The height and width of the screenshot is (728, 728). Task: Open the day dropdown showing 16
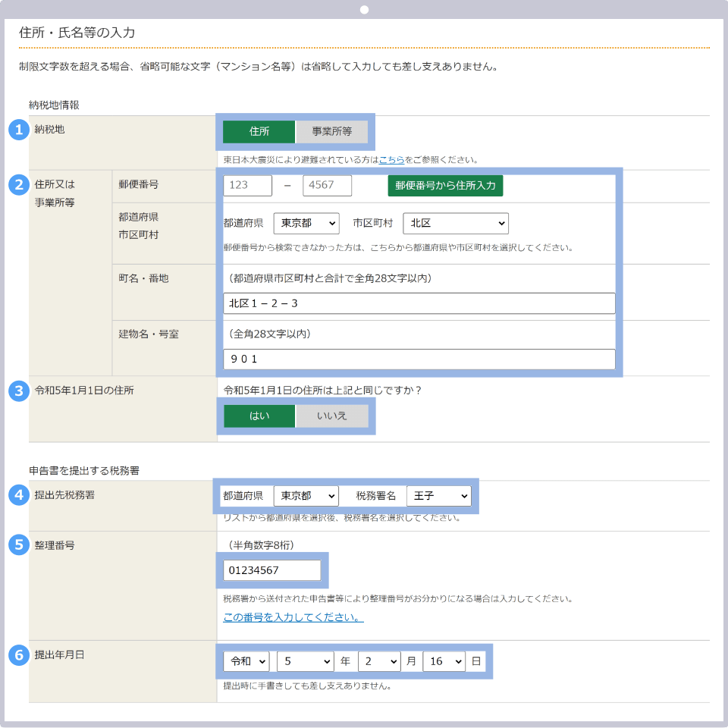click(x=444, y=661)
